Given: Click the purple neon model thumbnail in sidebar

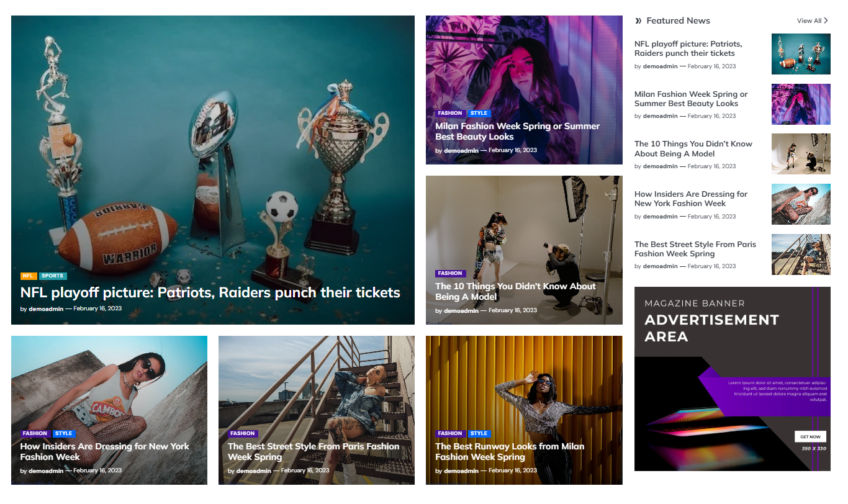Looking at the screenshot, I should 801,104.
